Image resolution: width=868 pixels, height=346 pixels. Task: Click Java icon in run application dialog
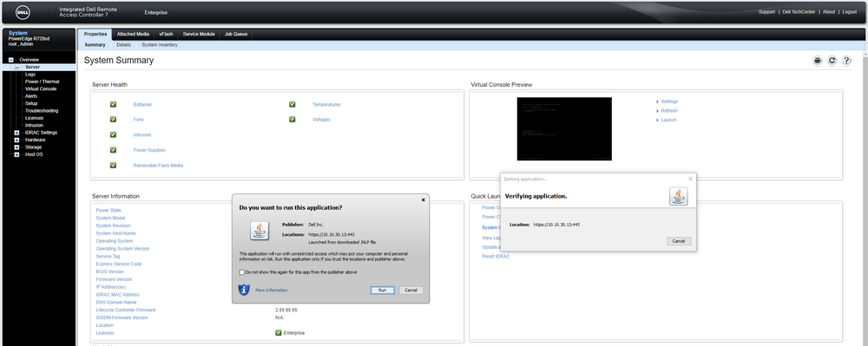point(259,231)
